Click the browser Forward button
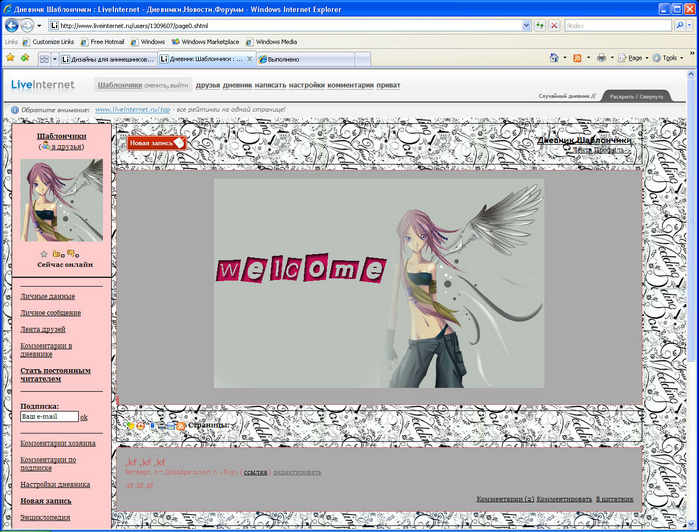This screenshot has width=699, height=532. 27,25
